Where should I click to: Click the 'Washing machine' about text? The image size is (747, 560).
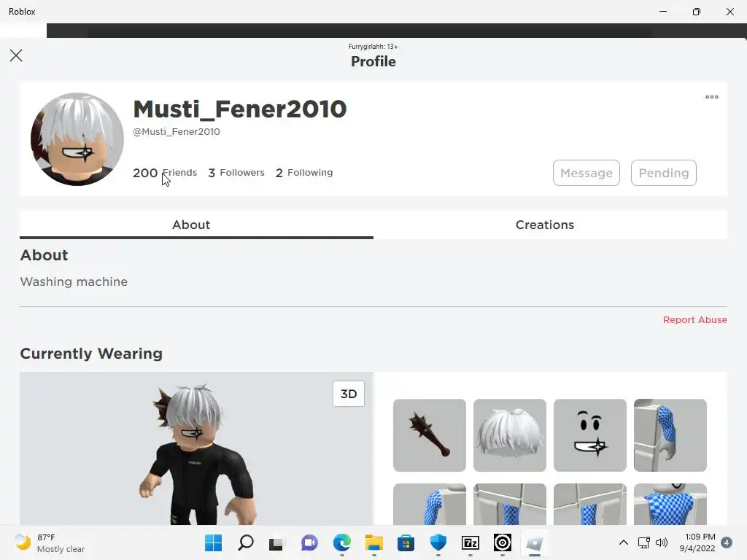click(x=74, y=282)
